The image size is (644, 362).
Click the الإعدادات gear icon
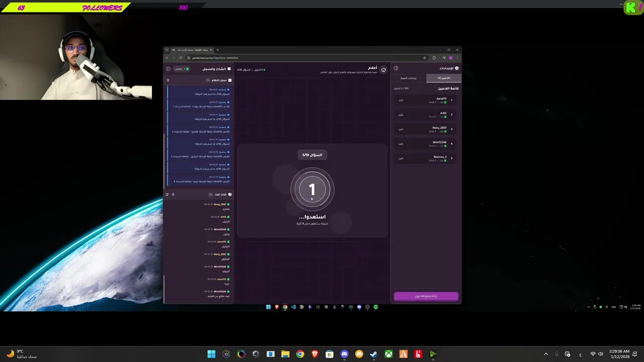[456, 68]
